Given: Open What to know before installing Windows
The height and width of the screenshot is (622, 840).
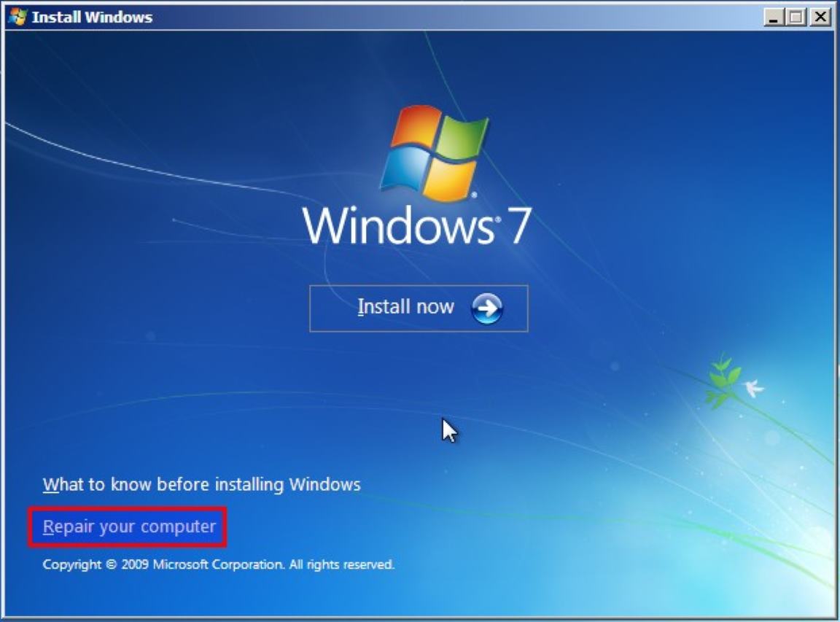Looking at the screenshot, I should (x=202, y=483).
